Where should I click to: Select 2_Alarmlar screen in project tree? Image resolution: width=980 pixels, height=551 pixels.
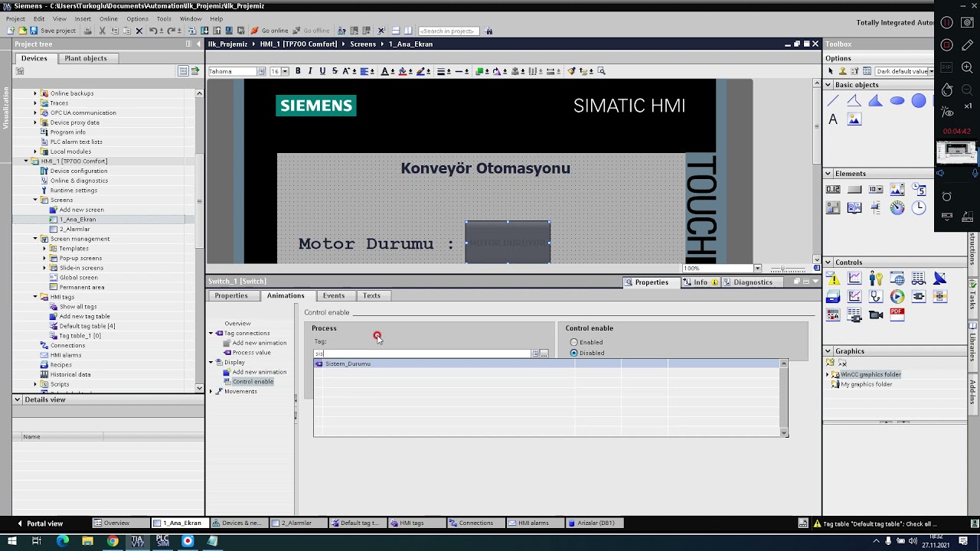74,229
